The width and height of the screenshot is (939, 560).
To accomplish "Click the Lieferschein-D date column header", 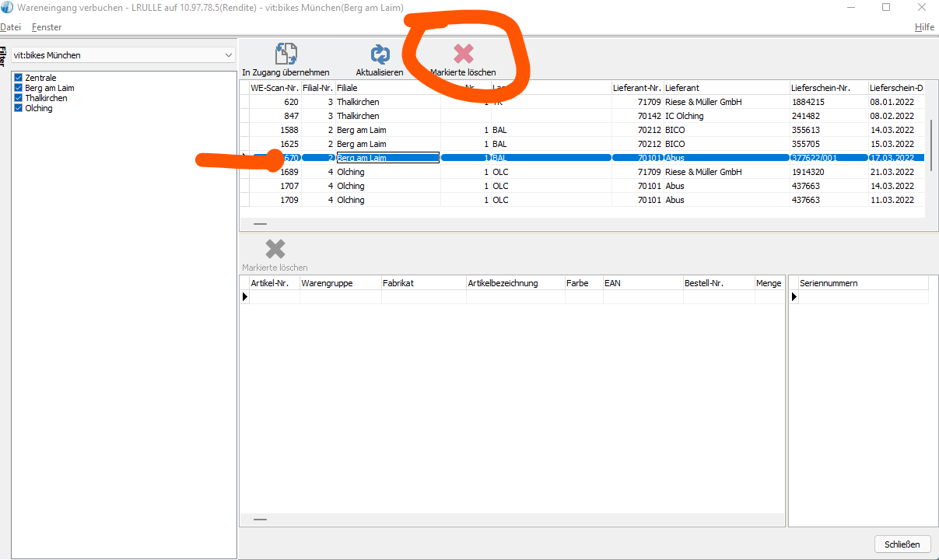I will [897, 88].
